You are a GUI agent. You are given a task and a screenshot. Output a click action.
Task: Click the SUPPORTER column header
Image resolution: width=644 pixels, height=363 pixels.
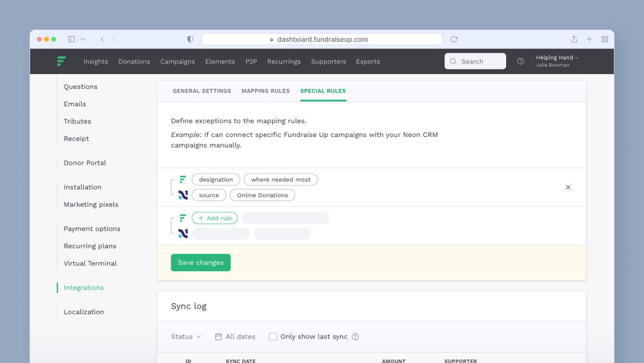(460, 361)
